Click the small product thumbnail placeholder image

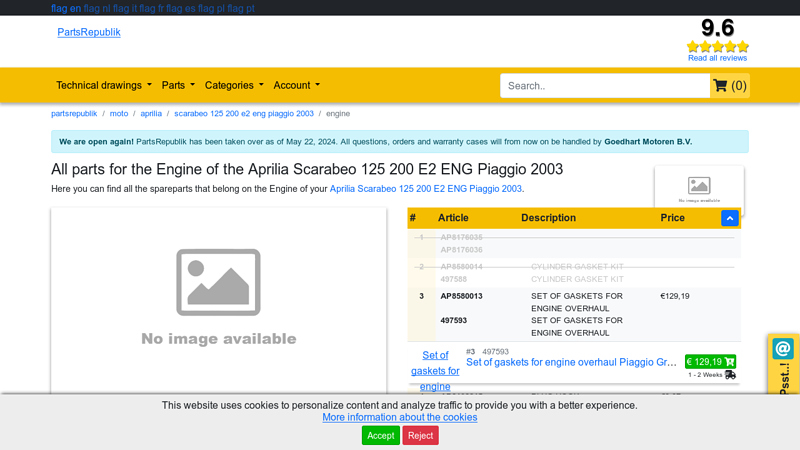699,188
